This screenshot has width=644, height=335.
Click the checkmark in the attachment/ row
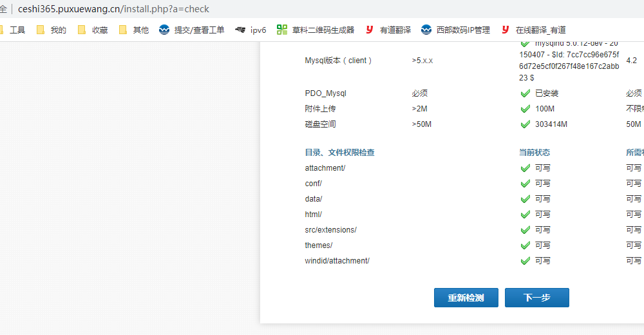[526, 168]
